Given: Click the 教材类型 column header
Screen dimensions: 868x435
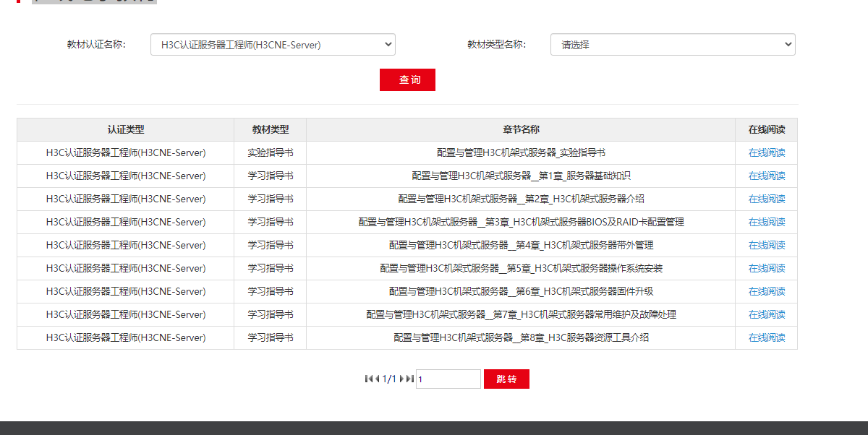Looking at the screenshot, I should coord(271,129).
